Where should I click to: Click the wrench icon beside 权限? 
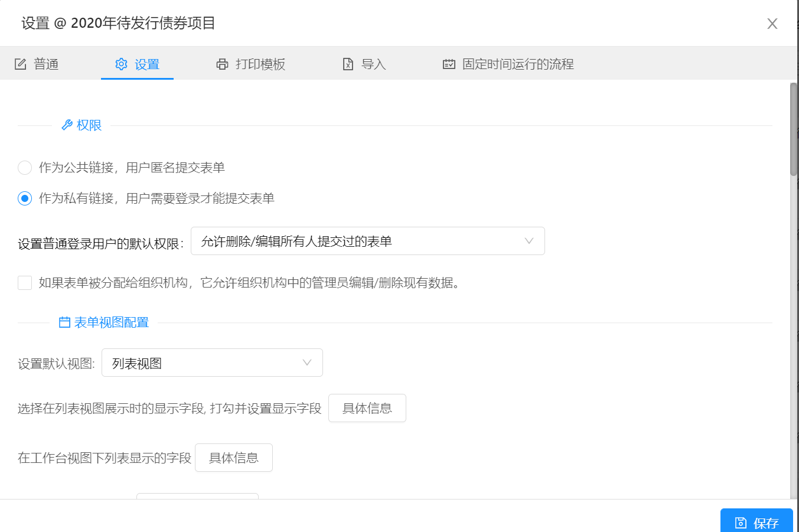coord(67,125)
